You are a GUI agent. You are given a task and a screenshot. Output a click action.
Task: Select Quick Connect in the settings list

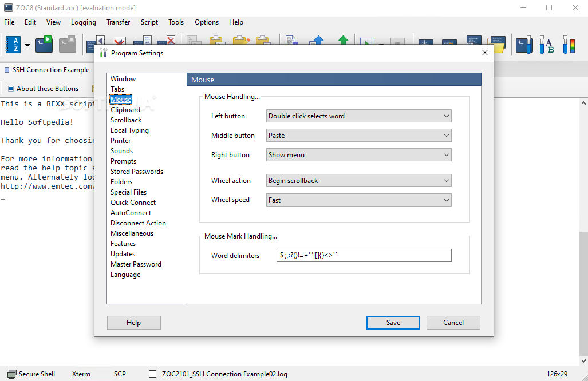tap(133, 203)
